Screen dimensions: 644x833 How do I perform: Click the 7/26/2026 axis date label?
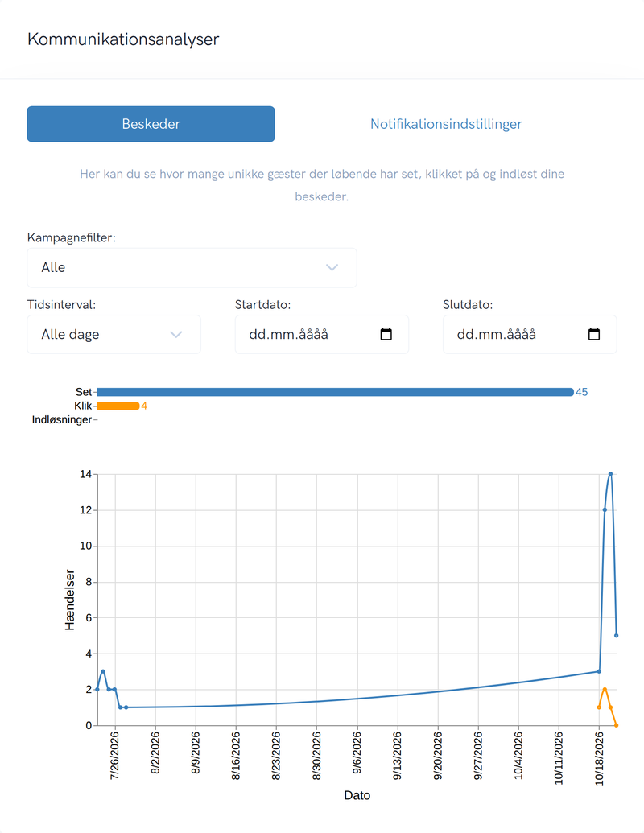[115, 756]
